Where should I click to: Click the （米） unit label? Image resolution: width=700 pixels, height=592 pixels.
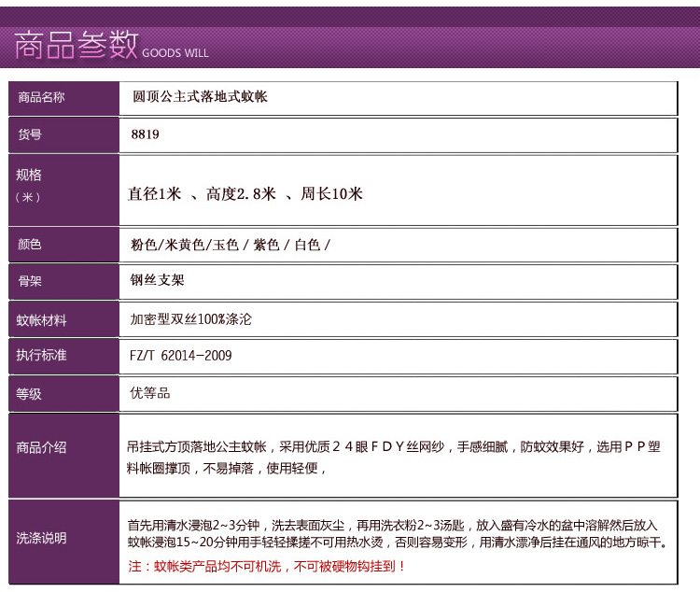coord(28,197)
